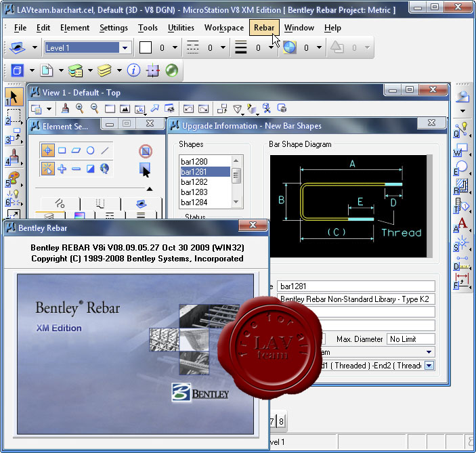Expand Level Display icon dropdown arrow
476x453 pixels.
pyautogui.click(x=119, y=70)
